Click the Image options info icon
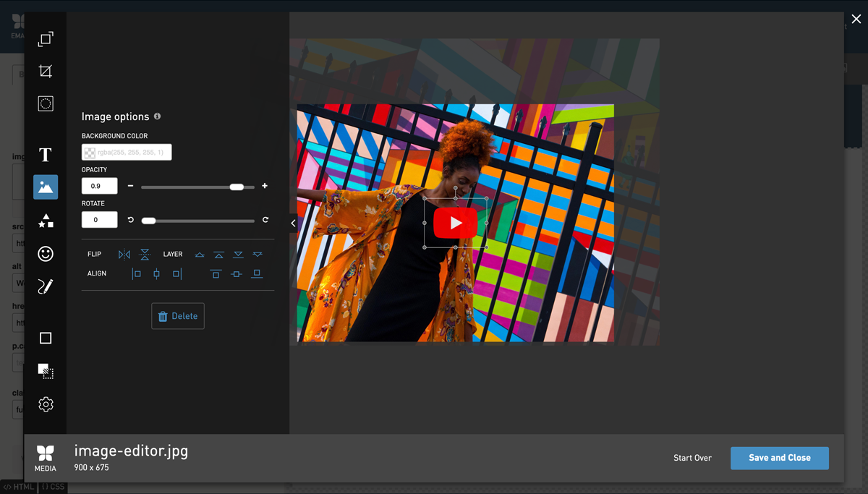Viewport: 868px width, 494px height. coord(157,116)
